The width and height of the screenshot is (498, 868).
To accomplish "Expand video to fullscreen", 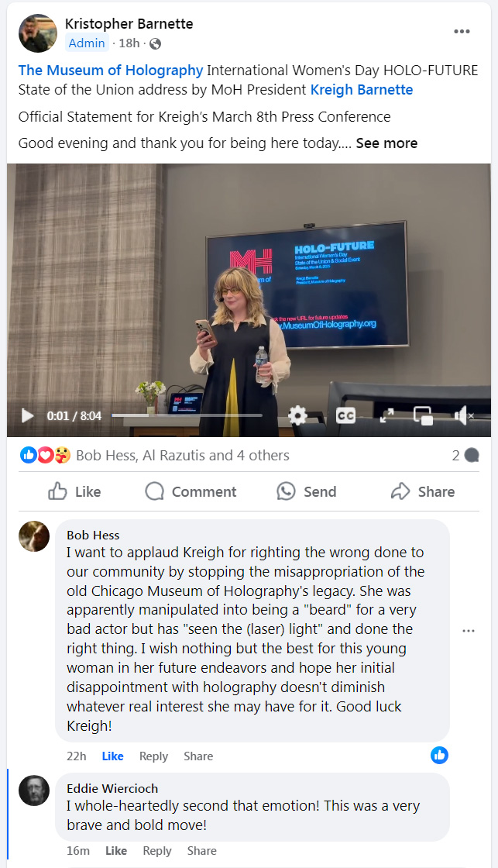I will (386, 415).
